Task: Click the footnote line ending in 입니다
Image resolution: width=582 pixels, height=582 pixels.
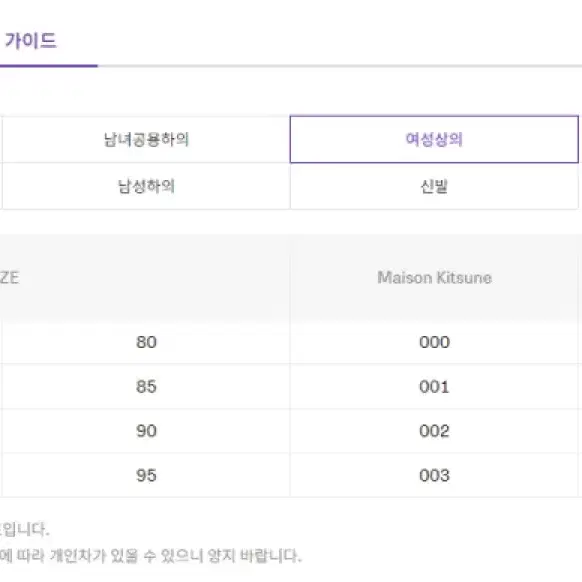Action: click(x=24, y=529)
